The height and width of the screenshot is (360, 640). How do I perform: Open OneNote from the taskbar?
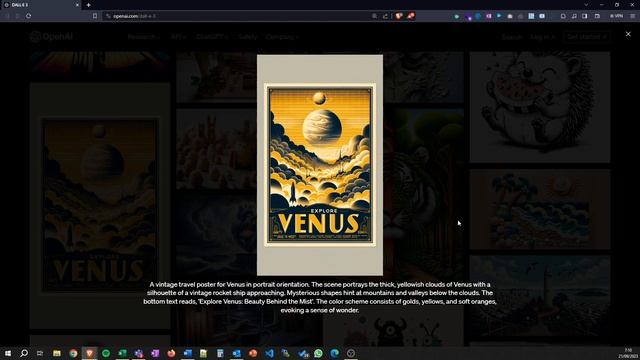[155, 353]
